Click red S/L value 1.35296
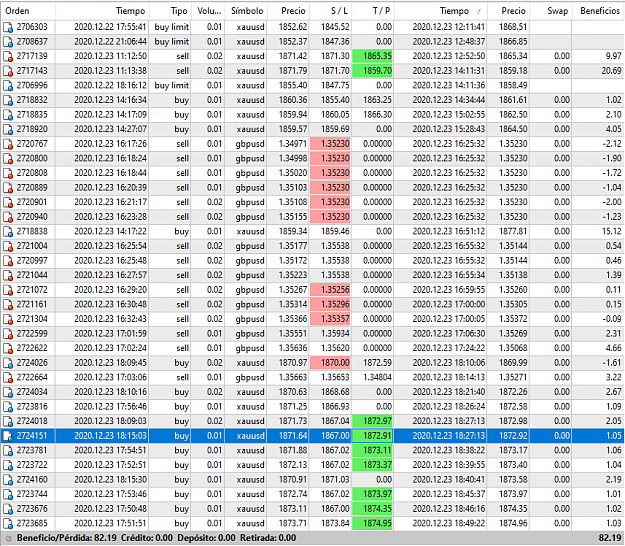Screen dimensions: 625x546 pos(330,304)
